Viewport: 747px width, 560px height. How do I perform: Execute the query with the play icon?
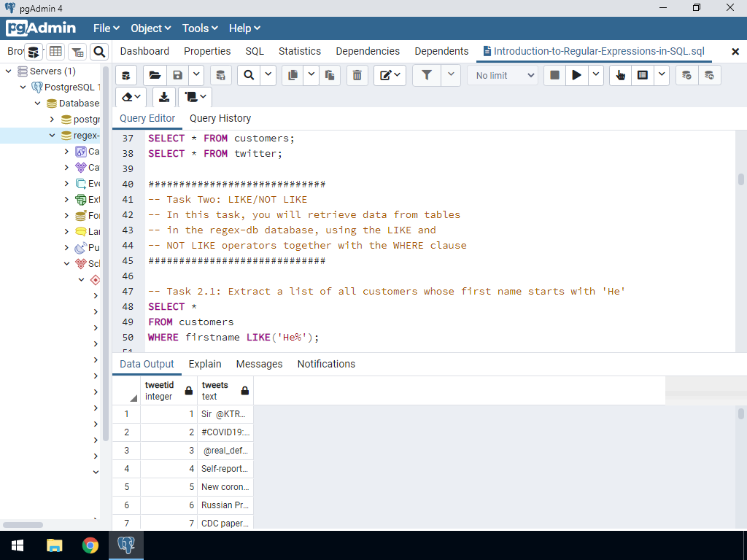coord(576,75)
